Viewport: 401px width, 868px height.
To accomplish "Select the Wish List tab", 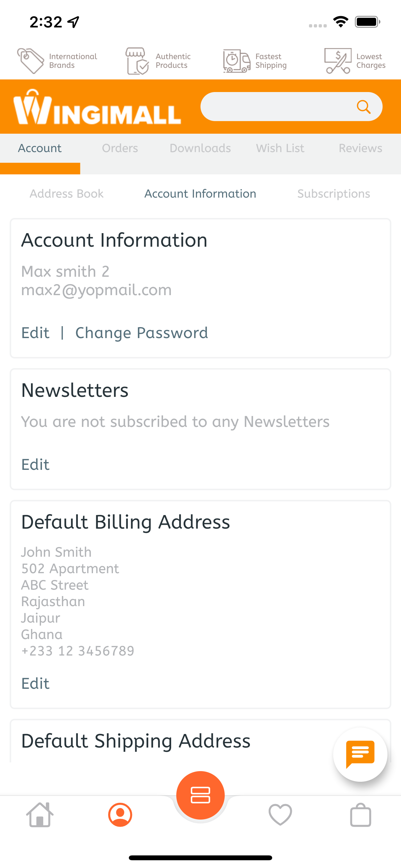I will pos(280,148).
